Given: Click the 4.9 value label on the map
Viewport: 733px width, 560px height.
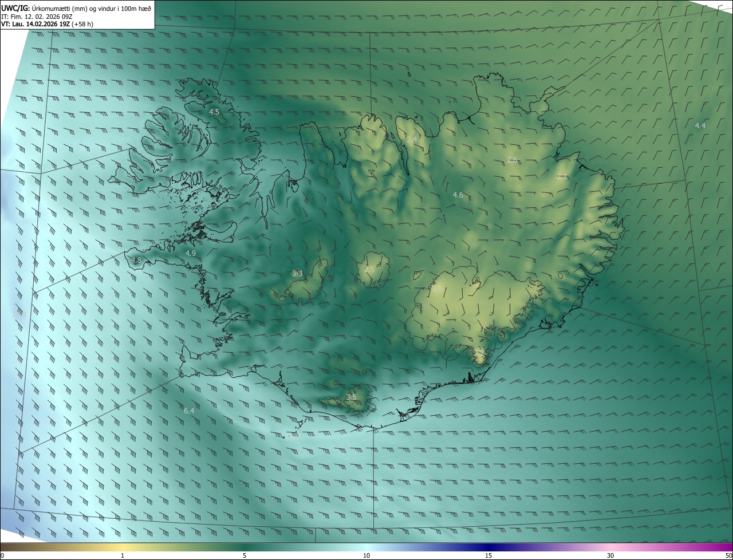Looking at the screenshot, I should click(x=191, y=253).
